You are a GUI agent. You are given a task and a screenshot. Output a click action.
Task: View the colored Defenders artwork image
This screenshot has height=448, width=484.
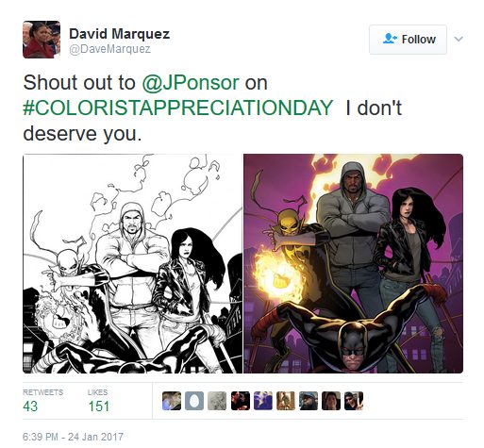pyautogui.click(x=353, y=263)
